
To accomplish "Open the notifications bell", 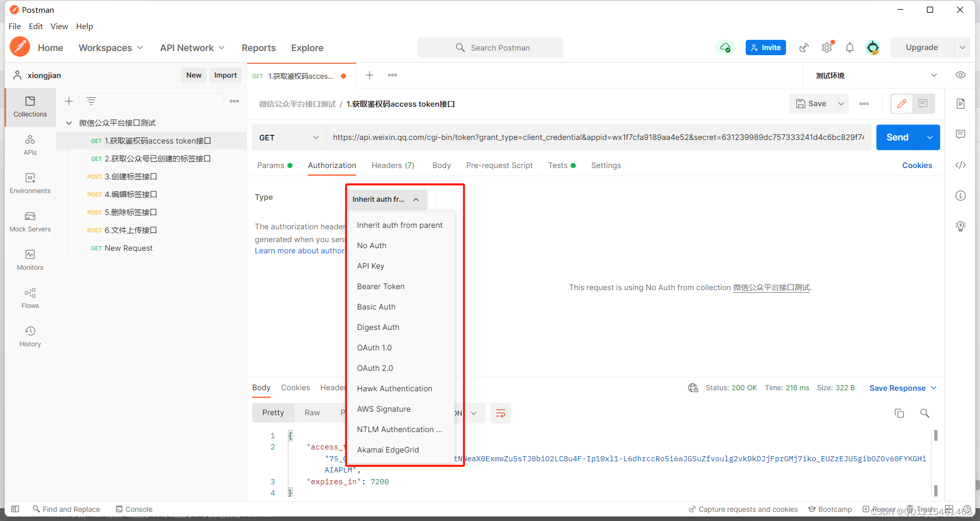I will (850, 48).
